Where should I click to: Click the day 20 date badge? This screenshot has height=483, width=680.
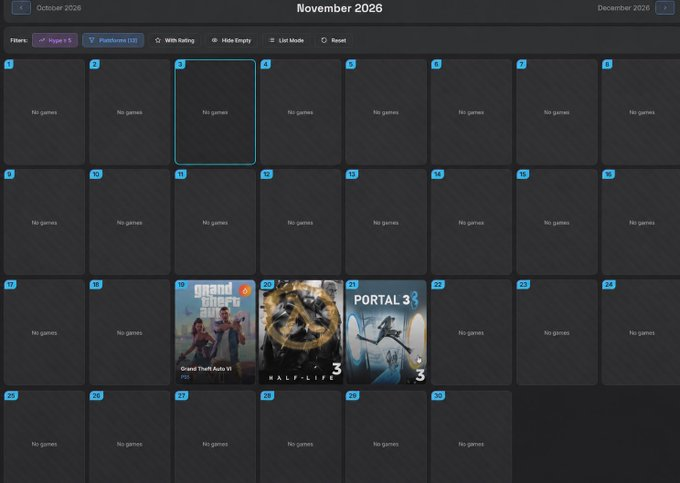267,285
